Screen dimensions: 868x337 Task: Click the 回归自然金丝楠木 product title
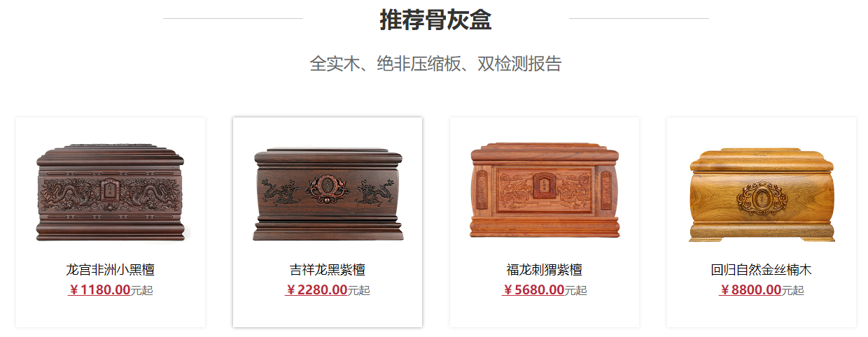click(762, 270)
